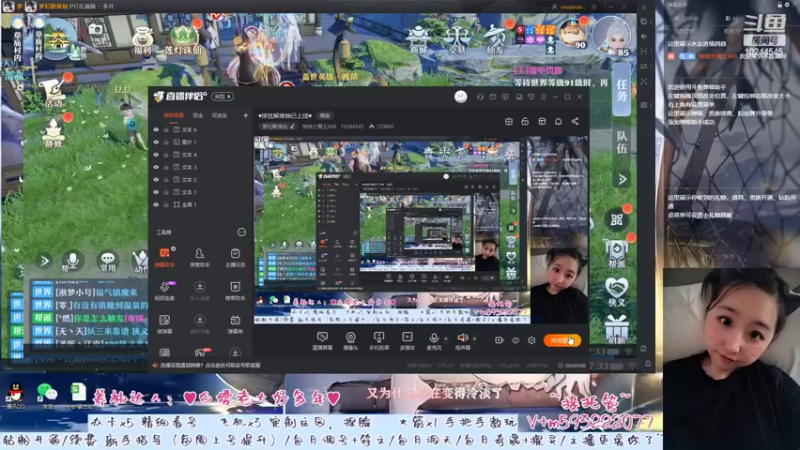The image size is (800, 450).
Task: Click the streamer avatar in 直播伴侣 title bar
Action: (x=461, y=96)
